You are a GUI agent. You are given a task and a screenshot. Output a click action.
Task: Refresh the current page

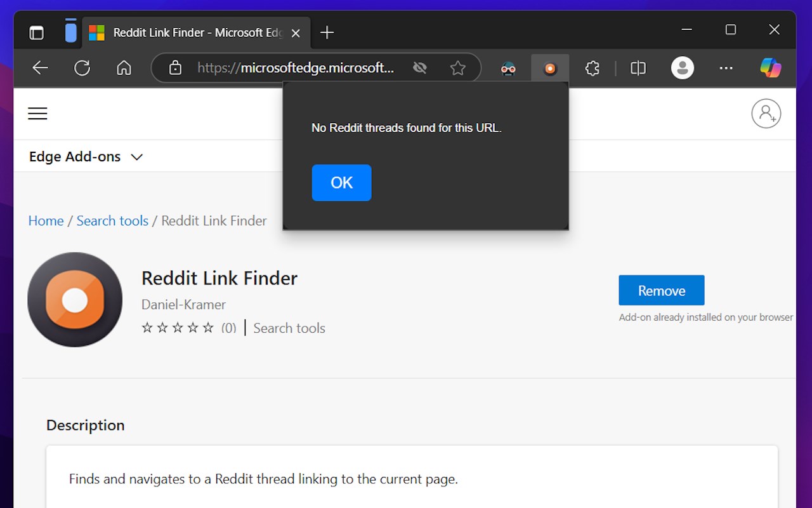click(82, 68)
